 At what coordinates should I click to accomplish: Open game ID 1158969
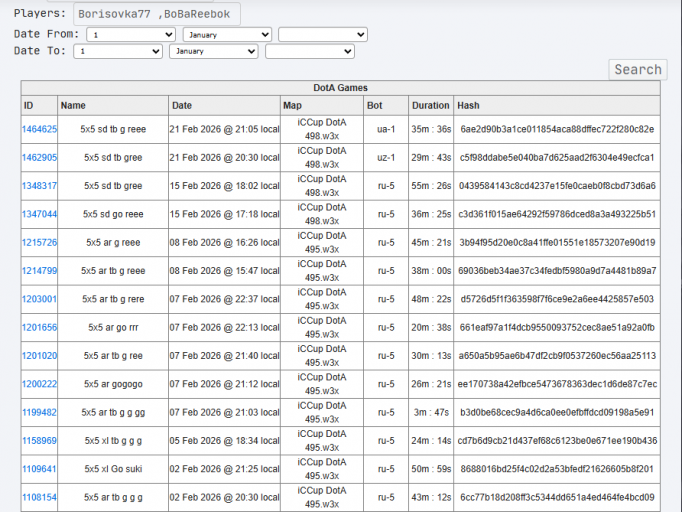(39, 440)
